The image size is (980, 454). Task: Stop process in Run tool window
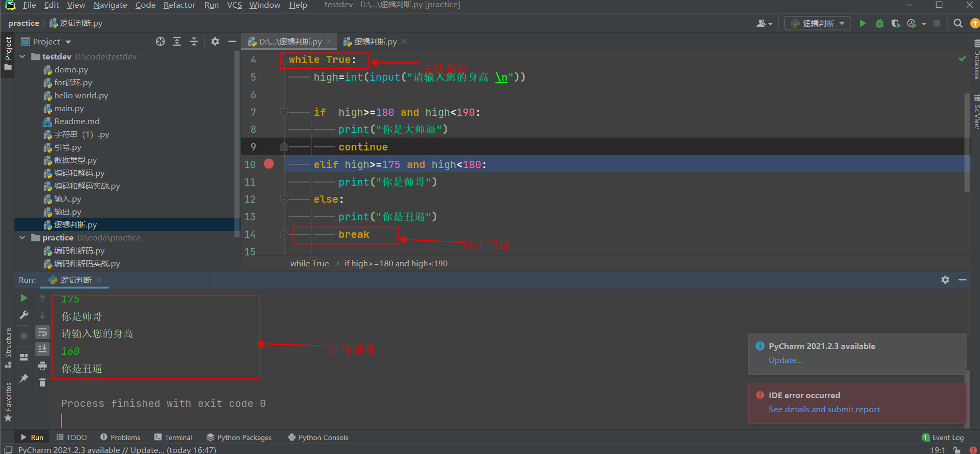click(x=24, y=336)
